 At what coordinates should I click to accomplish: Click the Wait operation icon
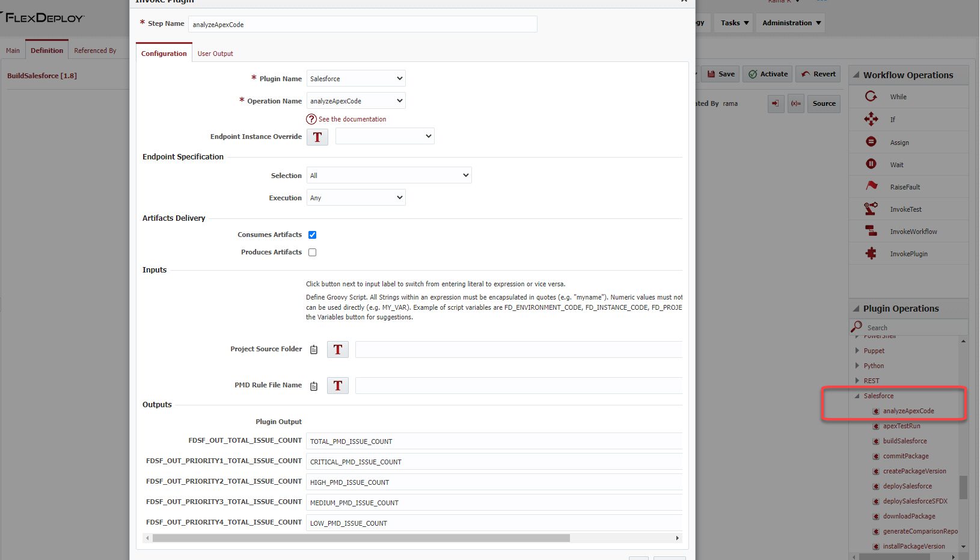[871, 164]
